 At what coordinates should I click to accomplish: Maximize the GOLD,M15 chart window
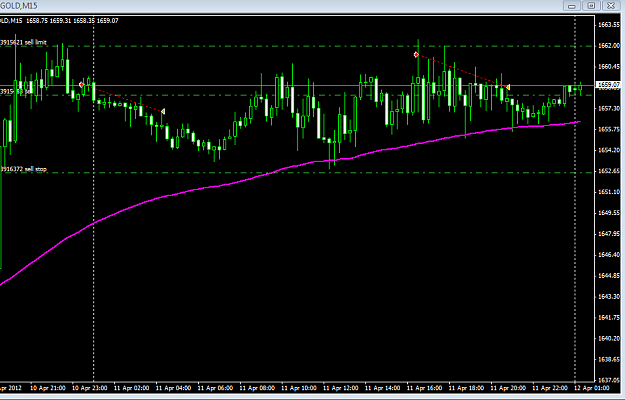(x=591, y=6)
